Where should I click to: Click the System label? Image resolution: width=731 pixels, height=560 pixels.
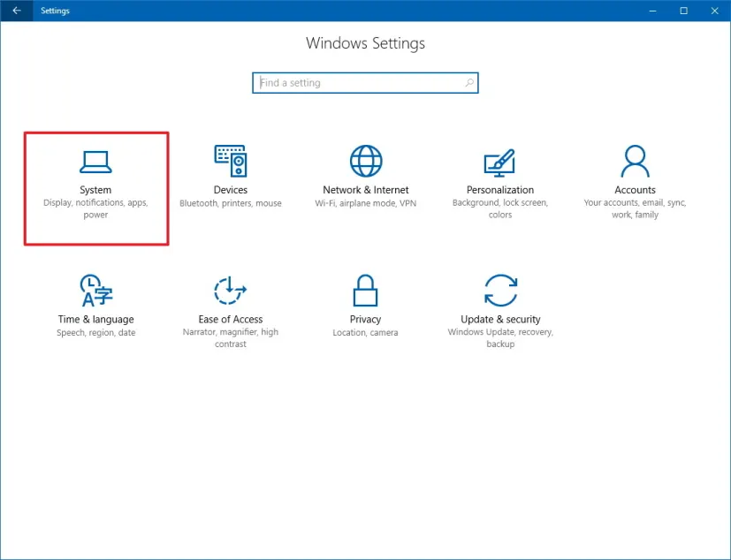click(95, 190)
